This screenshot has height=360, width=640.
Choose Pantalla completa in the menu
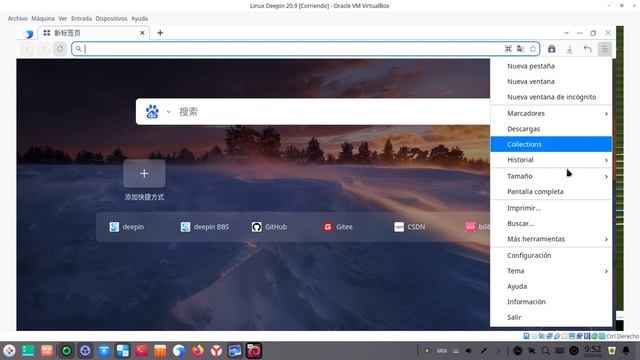coord(551,191)
